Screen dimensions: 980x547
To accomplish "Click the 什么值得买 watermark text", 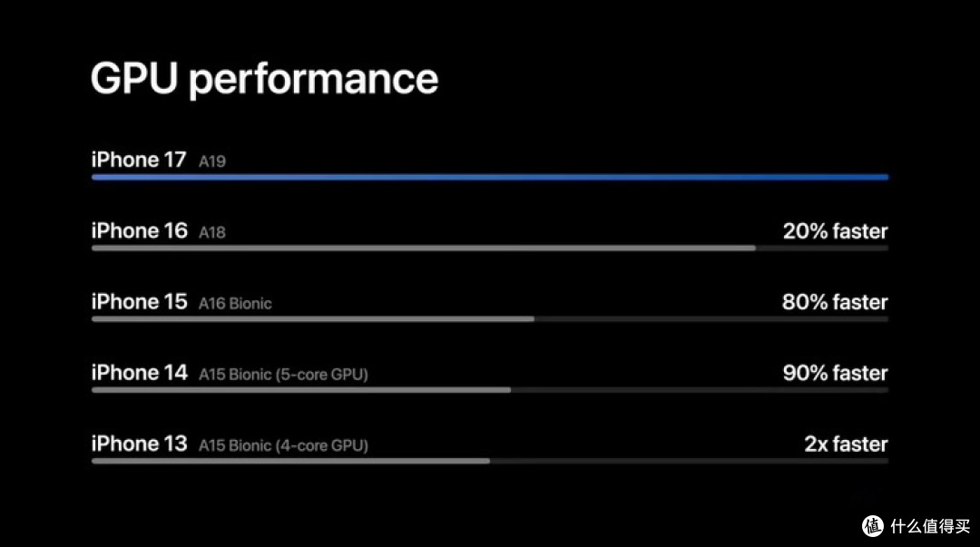I will pyautogui.click(x=930, y=526).
